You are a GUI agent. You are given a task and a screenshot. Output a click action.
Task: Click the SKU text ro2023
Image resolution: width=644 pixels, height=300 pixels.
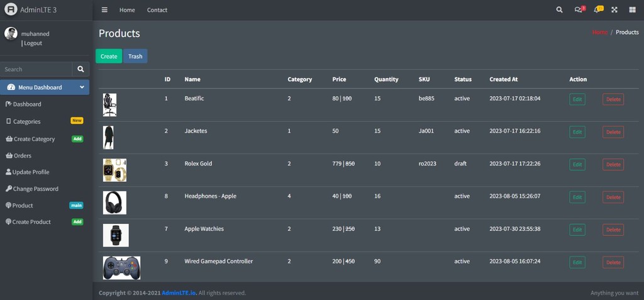tap(428, 164)
